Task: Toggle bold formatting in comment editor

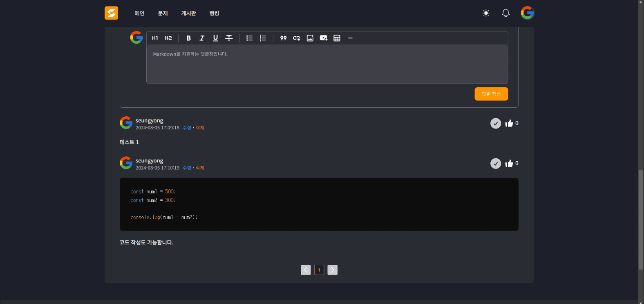Action: [188, 38]
